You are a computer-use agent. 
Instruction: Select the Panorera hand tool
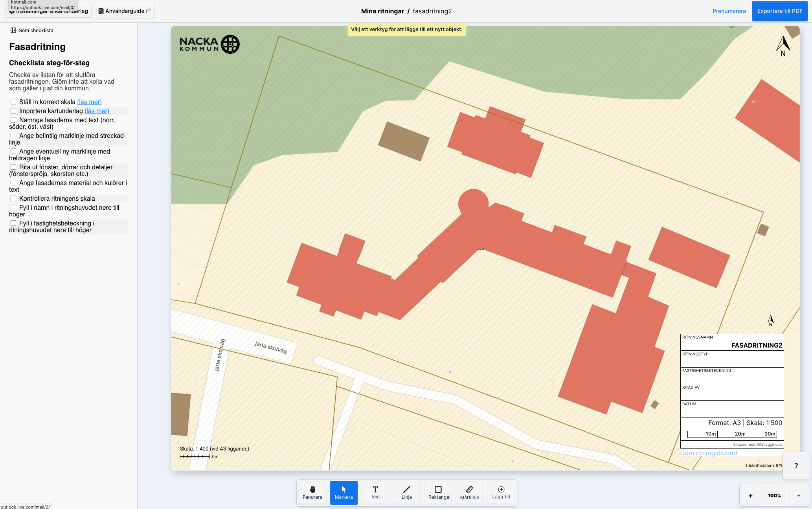click(x=312, y=493)
